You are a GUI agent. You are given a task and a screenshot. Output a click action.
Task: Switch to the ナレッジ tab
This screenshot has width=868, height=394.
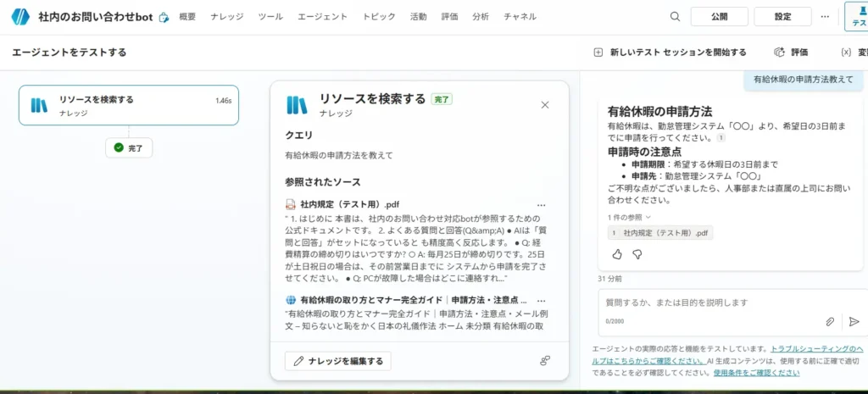pos(226,16)
